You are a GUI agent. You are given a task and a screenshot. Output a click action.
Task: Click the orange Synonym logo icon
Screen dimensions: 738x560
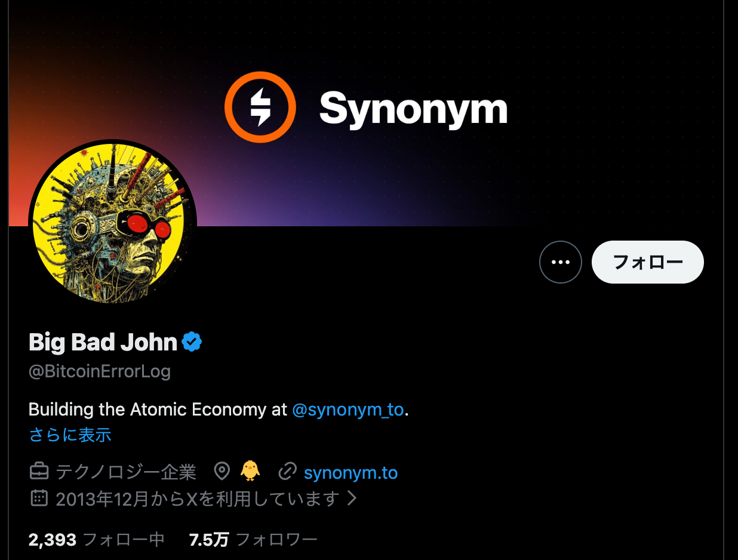[260, 107]
